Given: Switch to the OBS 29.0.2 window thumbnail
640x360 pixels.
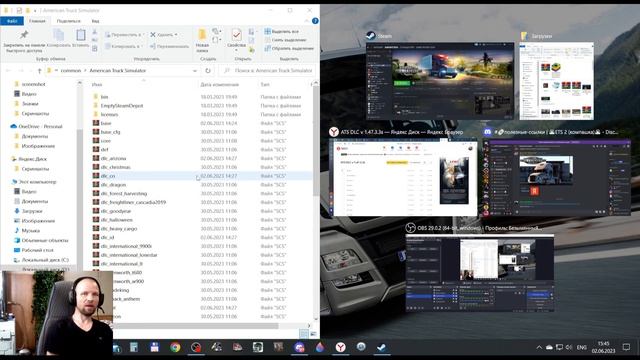Looking at the screenshot, I should [480, 273].
